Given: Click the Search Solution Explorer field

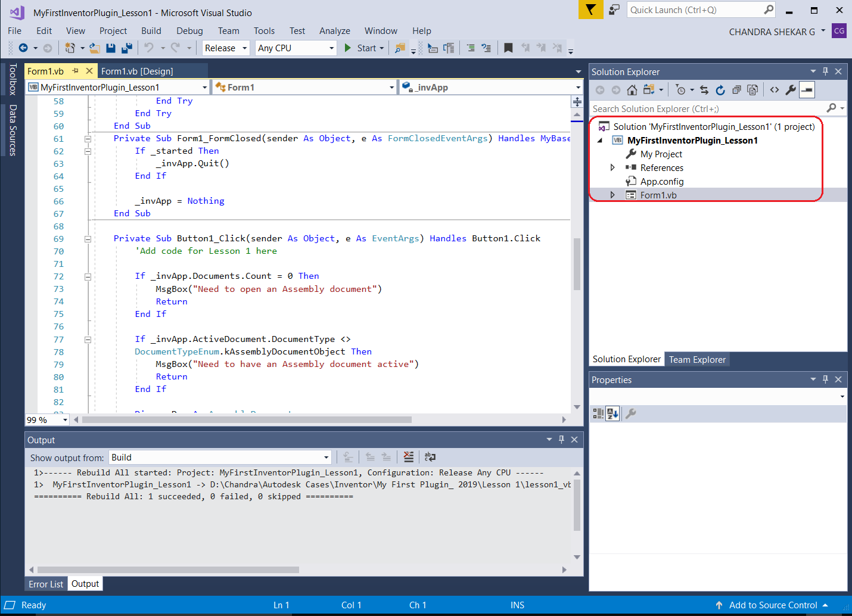Looking at the screenshot, I should coord(706,109).
